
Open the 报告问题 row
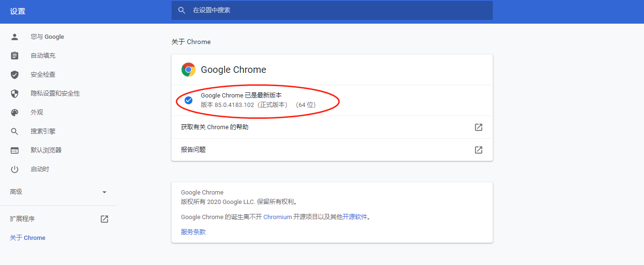pos(332,150)
